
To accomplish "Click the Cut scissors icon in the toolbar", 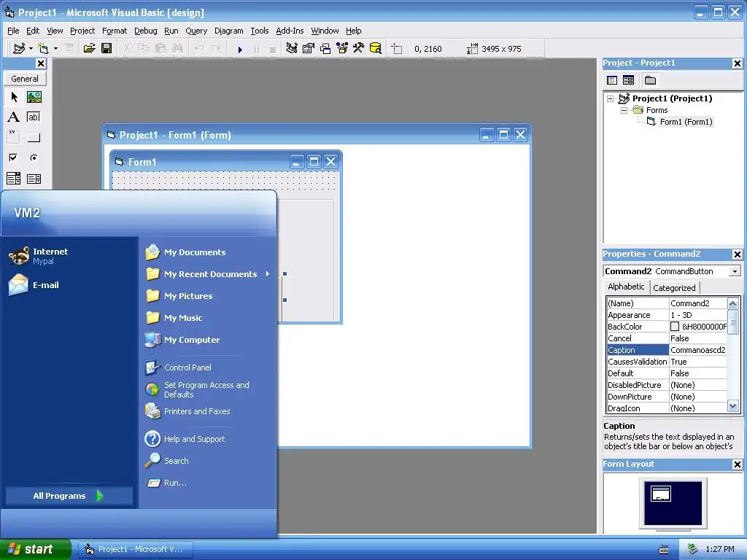I will pos(127,48).
